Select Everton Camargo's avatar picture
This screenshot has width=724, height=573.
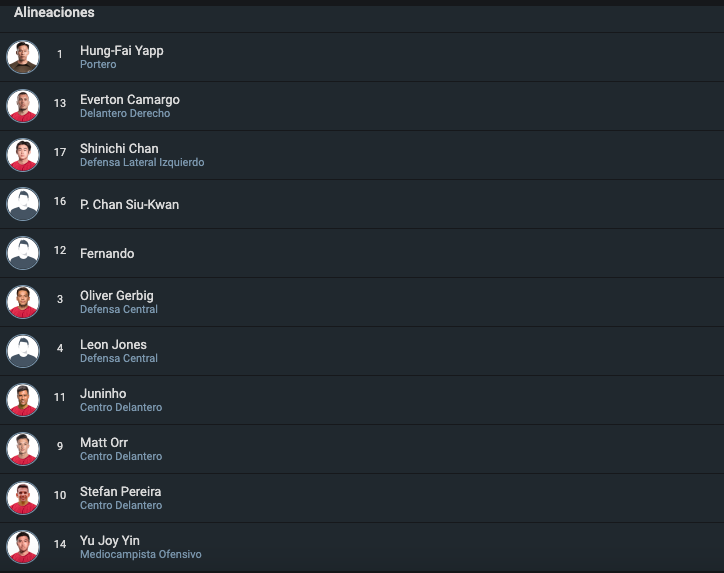tap(23, 106)
